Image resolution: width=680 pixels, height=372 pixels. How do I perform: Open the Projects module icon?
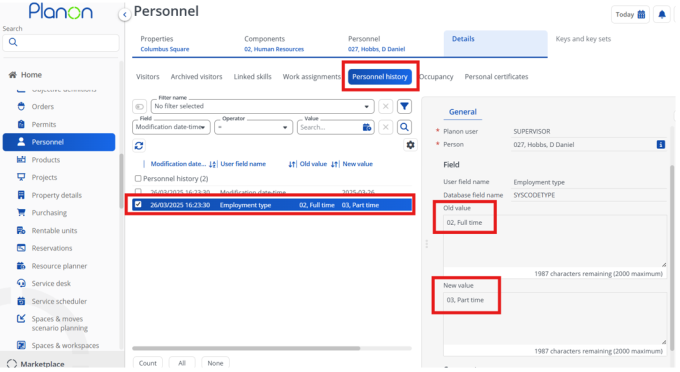click(21, 177)
